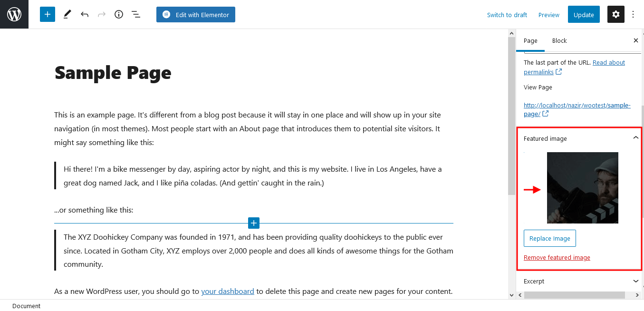Expand the Excerpt section
Image resolution: width=644 pixels, height=311 pixels.
click(x=636, y=281)
